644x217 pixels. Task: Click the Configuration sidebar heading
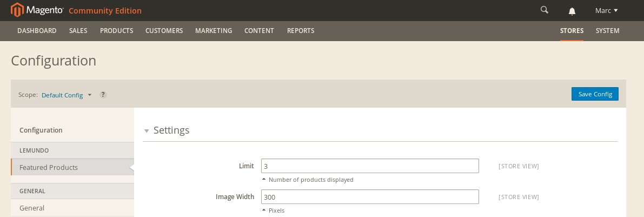point(41,130)
